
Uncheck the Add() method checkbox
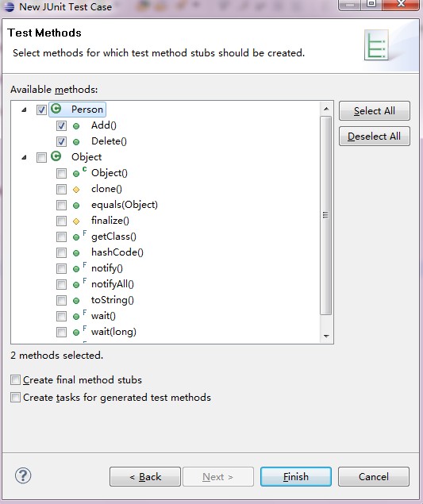point(61,125)
